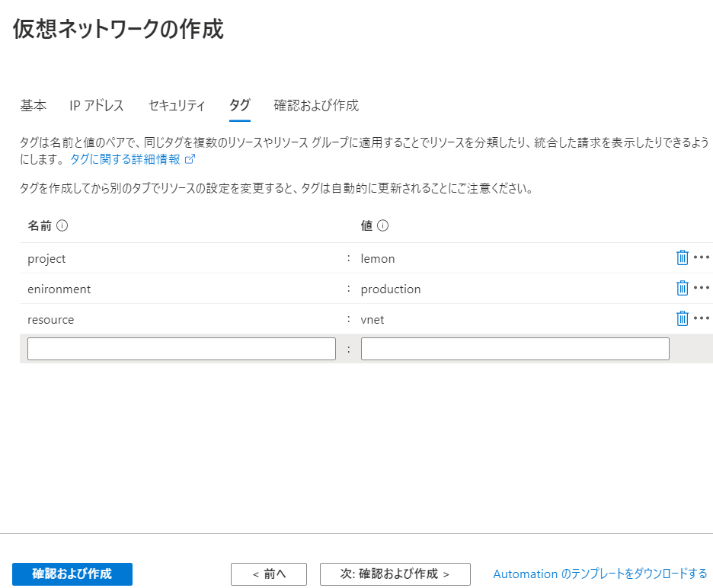Go to the 確認および作成 tab
713x588 pixels.
click(x=316, y=106)
